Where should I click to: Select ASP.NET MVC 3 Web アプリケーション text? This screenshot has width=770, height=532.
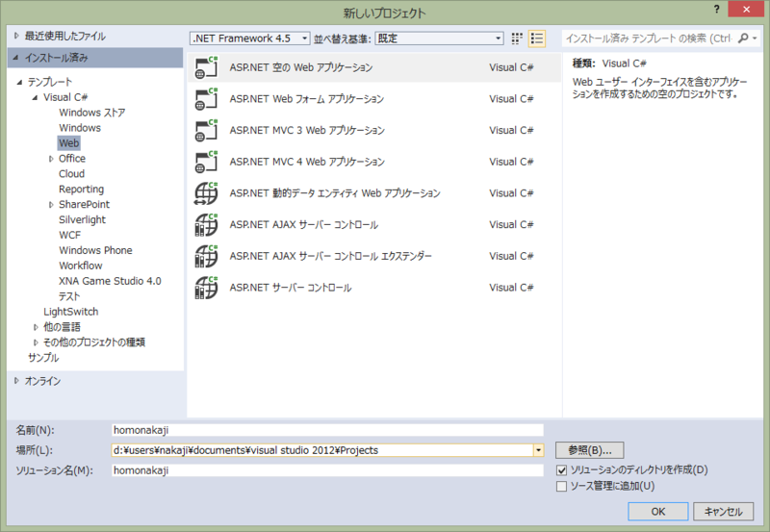307,131
